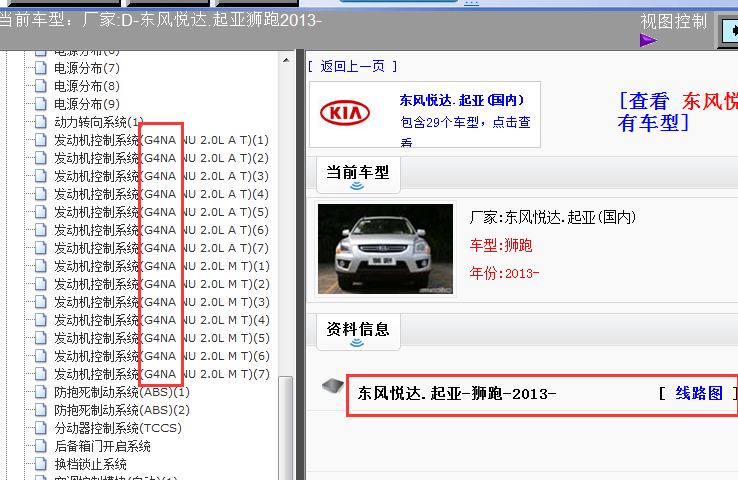Open 发动机控制系统 2.0L M T)(1) entry

click(x=161, y=266)
